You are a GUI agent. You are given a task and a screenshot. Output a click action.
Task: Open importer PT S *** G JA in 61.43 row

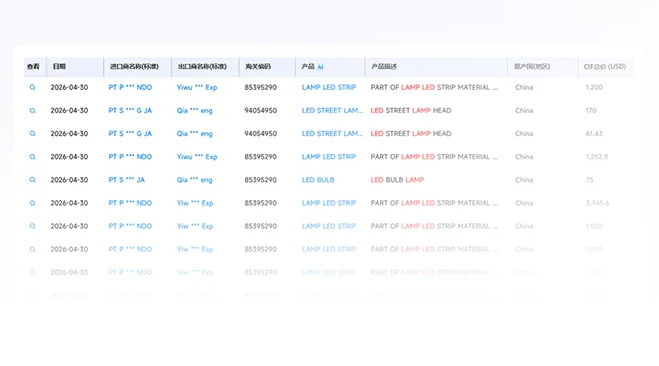click(x=130, y=134)
